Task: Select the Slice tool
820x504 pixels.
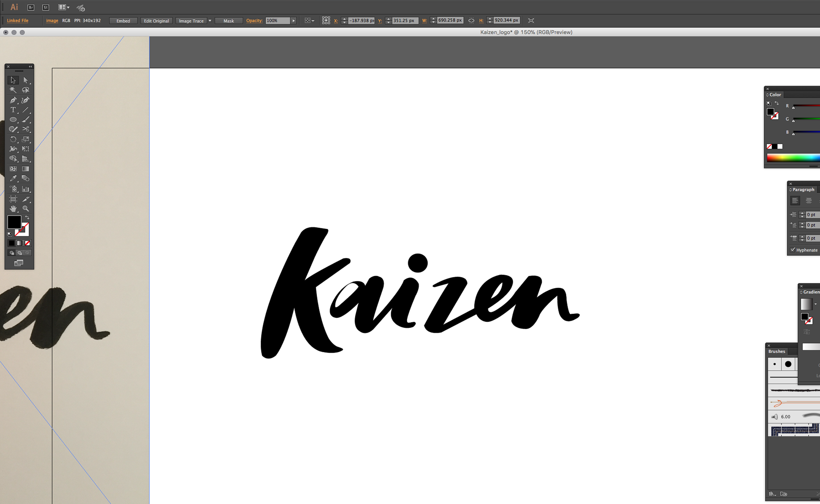Action: (26, 199)
